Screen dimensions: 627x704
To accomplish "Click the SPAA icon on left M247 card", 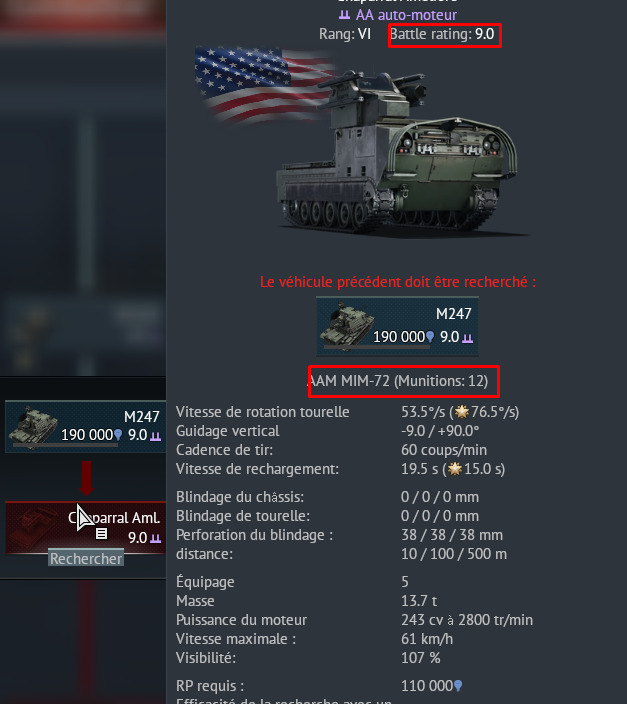I will pyautogui.click(x=155, y=436).
